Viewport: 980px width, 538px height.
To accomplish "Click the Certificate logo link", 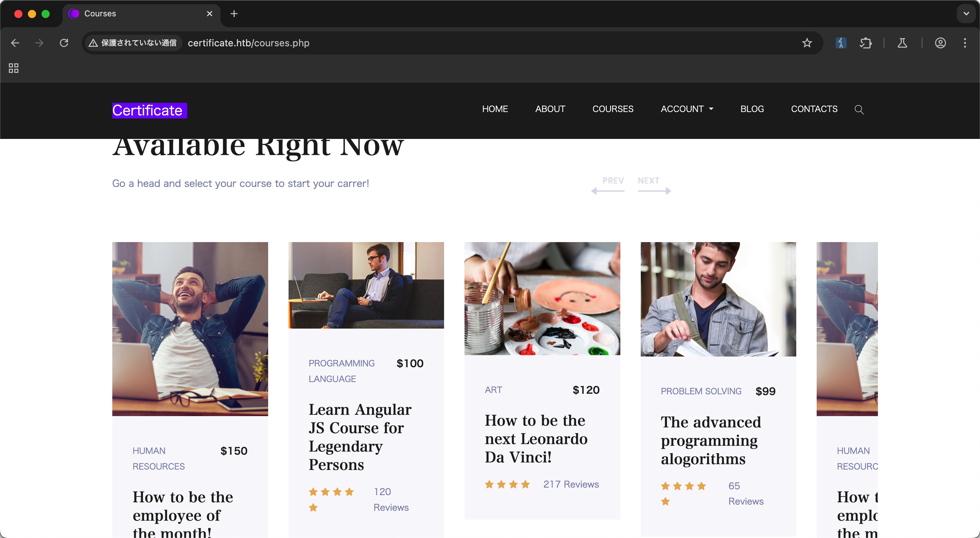I will (149, 110).
